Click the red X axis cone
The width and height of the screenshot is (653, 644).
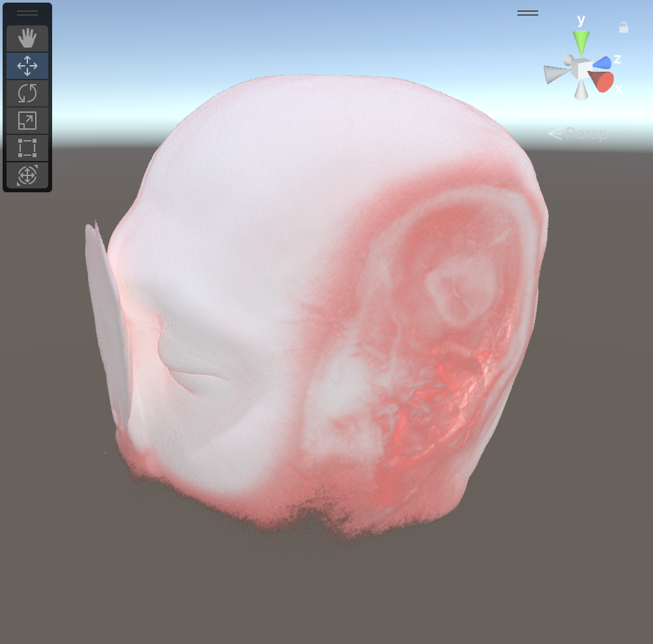click(602, 81)
